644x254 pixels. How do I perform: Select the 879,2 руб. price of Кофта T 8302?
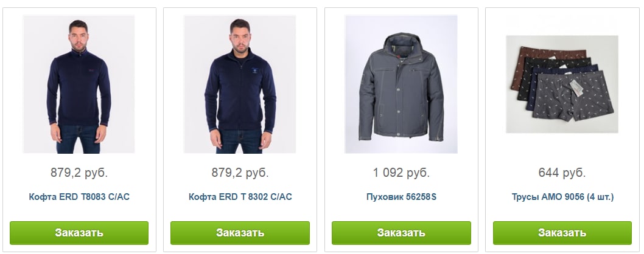240,173
